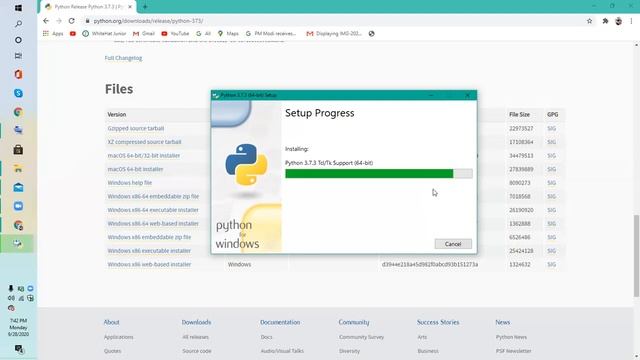Image resolution: width=640 pixels, height=360 pixels.
Task: Open Apps grid in bookmarks bar
Action: point(53,33)
